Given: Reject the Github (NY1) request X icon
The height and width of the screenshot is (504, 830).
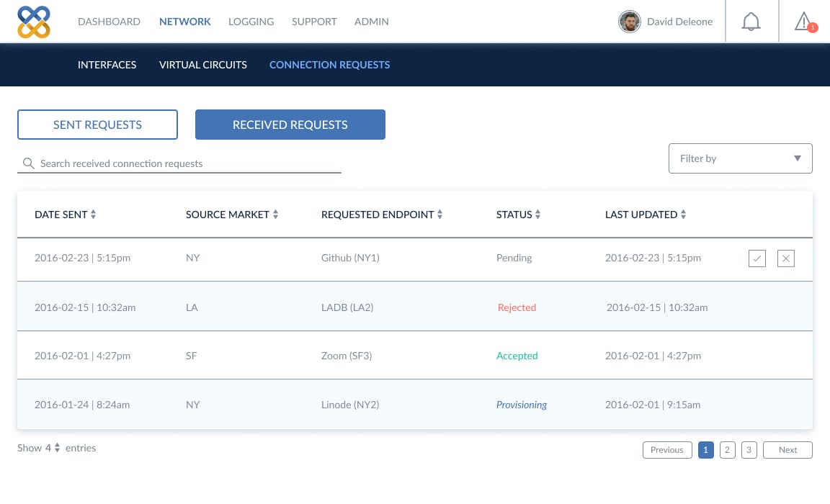Looking at the screenshot, I should (x=785, y=258).
